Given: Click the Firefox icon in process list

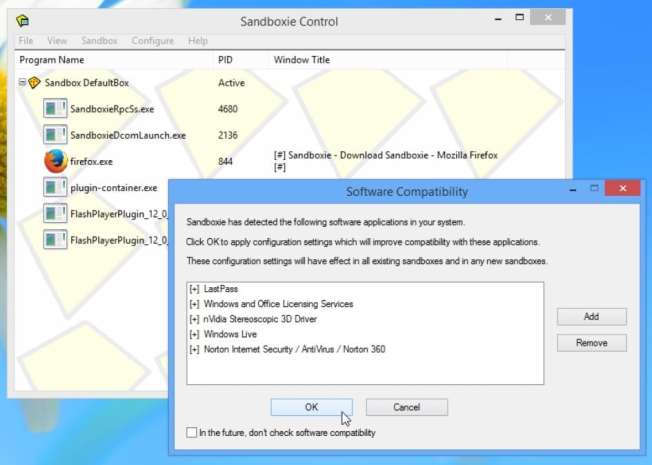Looking at the screenshot, I should pyautogui.click(x=56, y=161).
